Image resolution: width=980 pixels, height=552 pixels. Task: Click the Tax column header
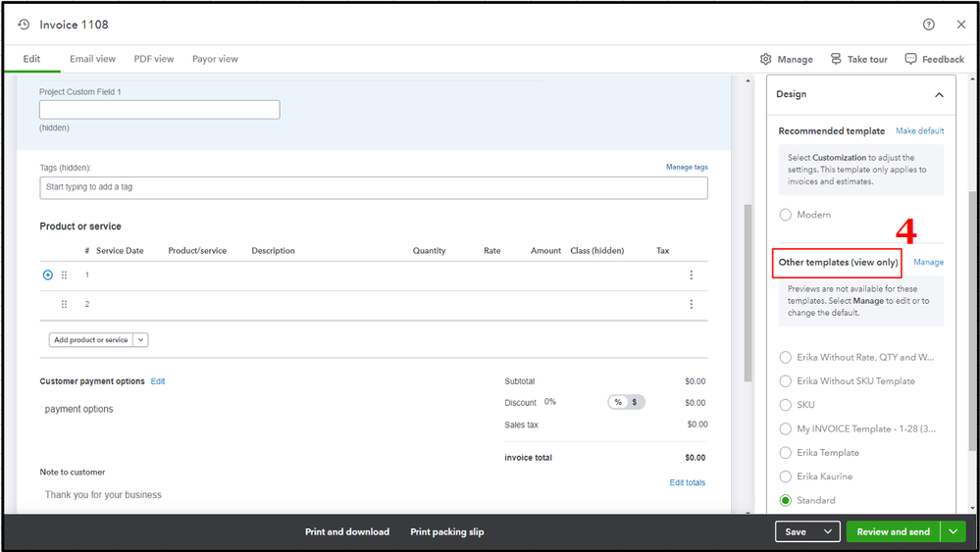[x=662, y=250]
